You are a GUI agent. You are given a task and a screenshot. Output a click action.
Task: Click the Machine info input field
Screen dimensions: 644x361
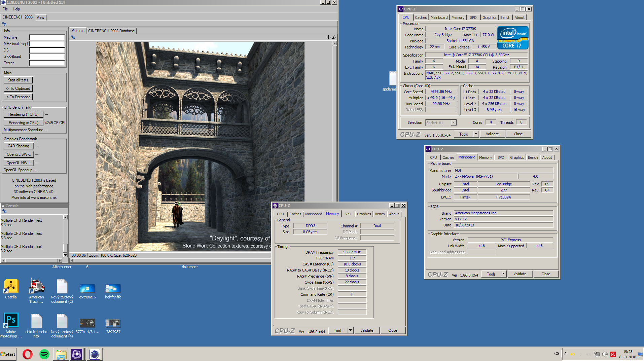pos(47,37)
